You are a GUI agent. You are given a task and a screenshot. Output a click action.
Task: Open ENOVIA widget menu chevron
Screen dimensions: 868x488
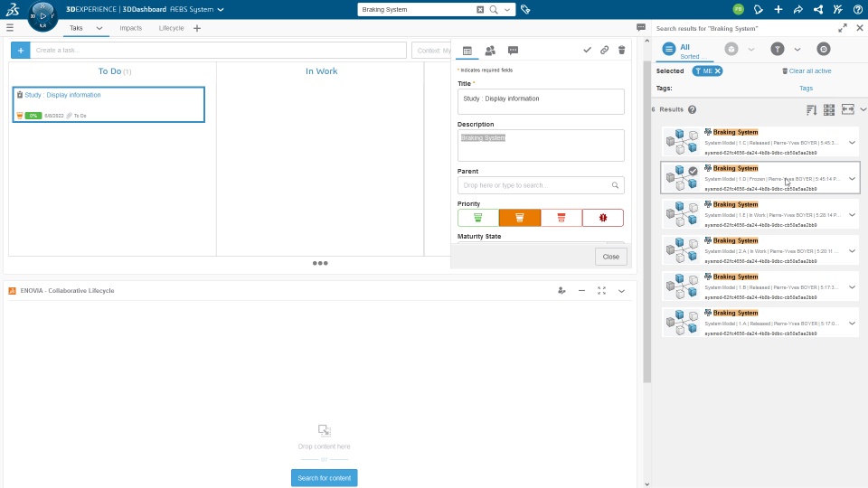point(622,291)
